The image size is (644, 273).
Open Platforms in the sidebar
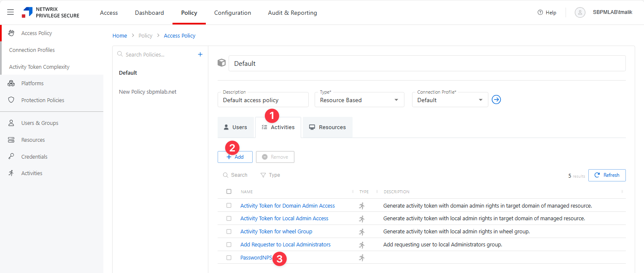[x=32, y=84]
